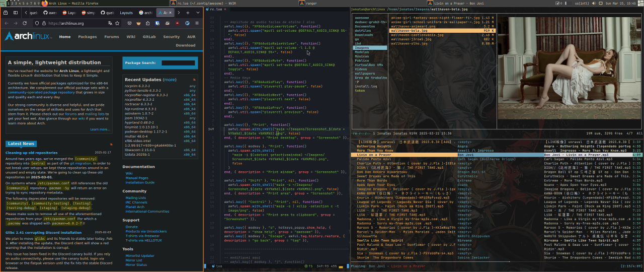Click tracking protection shield in the address bar
This screenshot has width=644, height=272.
tap(37, 23)
